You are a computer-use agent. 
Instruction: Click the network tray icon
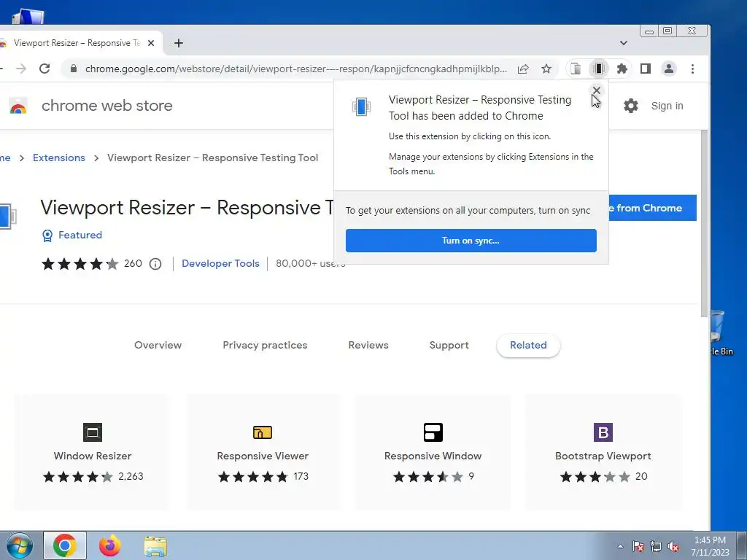(x=656, y=546)
